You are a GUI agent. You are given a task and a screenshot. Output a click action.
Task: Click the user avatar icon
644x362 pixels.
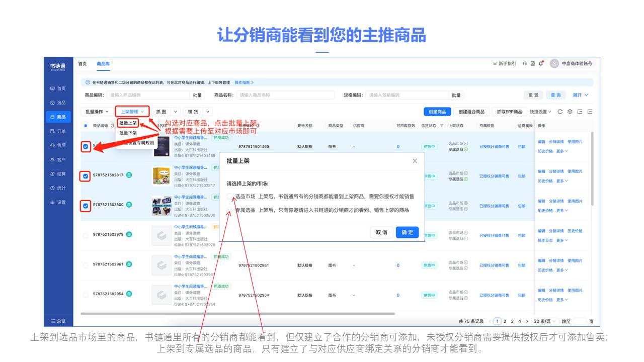(554, 63)
